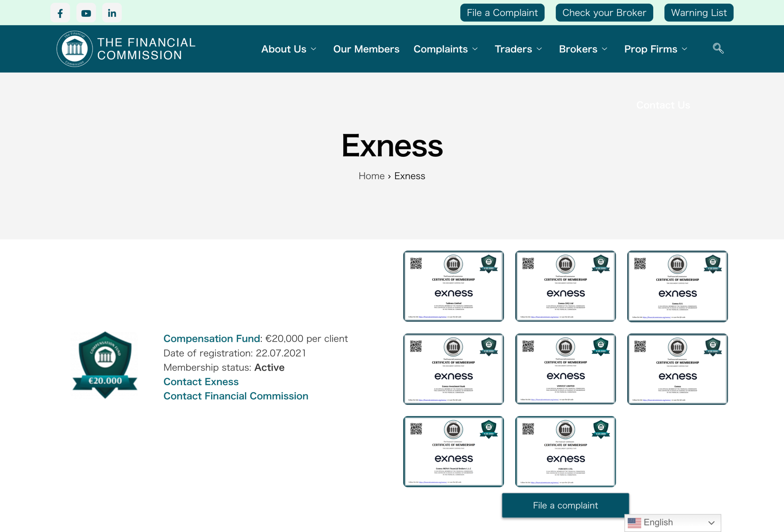
Task: Click the Home breadcrumb link
Action: coord(371,176)
